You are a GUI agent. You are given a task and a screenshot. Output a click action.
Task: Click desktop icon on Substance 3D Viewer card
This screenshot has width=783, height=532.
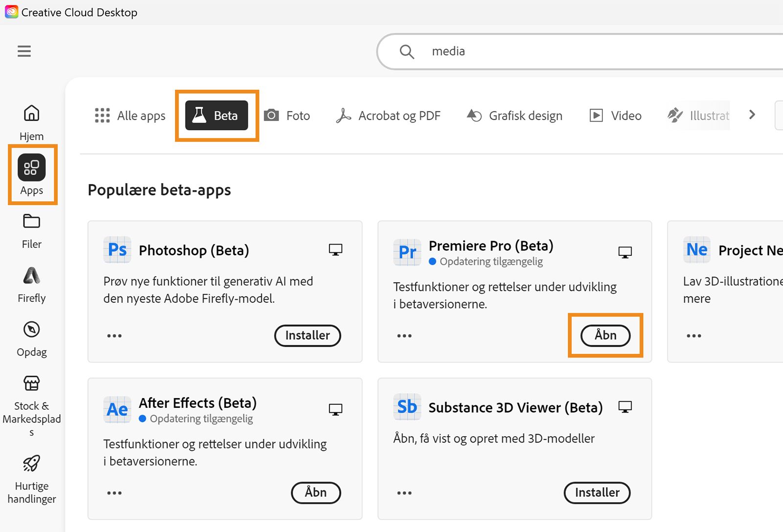coord(625,407)
